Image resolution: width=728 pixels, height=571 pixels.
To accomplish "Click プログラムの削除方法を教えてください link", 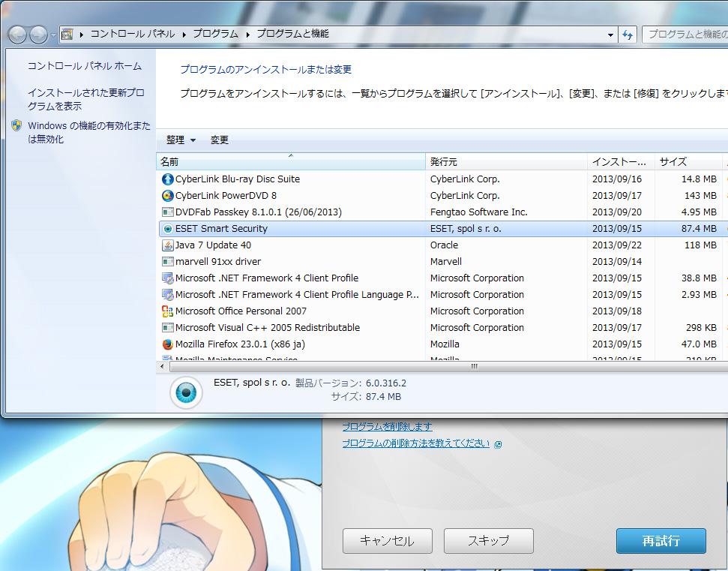I will (415, 443).
